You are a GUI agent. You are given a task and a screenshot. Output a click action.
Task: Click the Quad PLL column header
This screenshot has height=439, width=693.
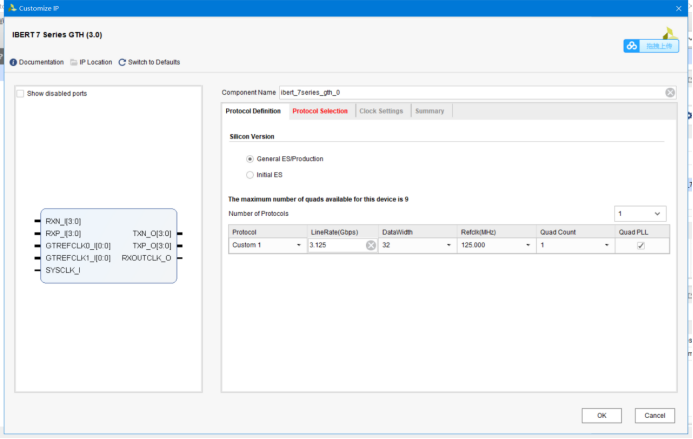pyautogui.click(x=642, y=232)
